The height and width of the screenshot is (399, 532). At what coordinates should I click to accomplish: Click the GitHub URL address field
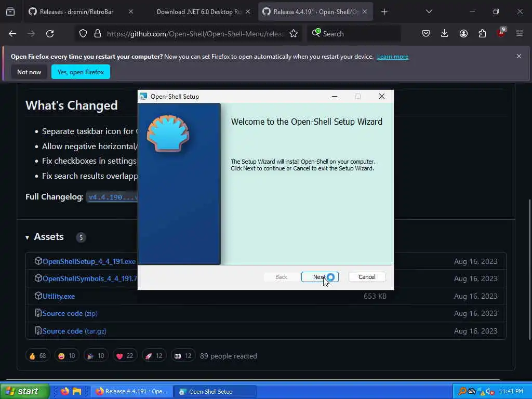coord(195,34)
